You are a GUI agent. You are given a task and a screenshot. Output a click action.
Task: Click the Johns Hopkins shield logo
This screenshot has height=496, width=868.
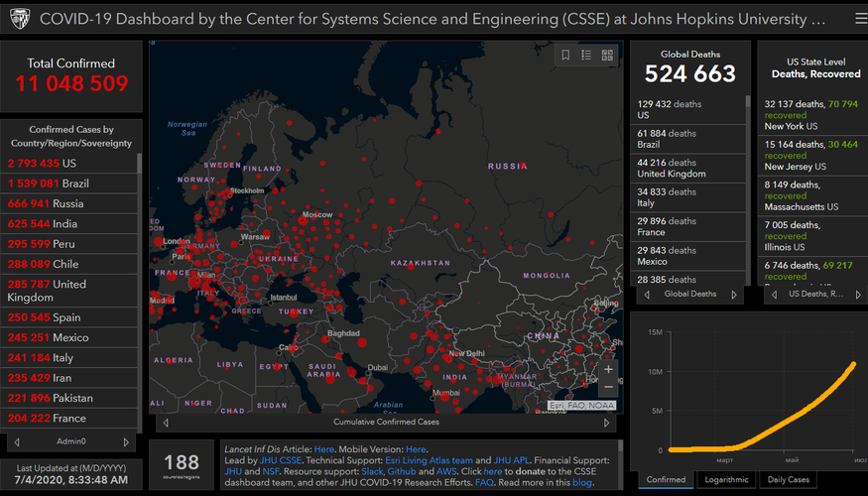click(x=19, y=19)
